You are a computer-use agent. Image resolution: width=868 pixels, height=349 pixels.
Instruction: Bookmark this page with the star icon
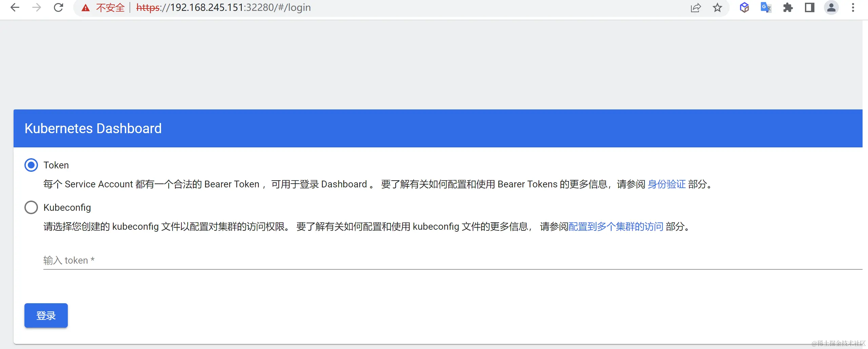pyautogui.click(x=717, y=7)
